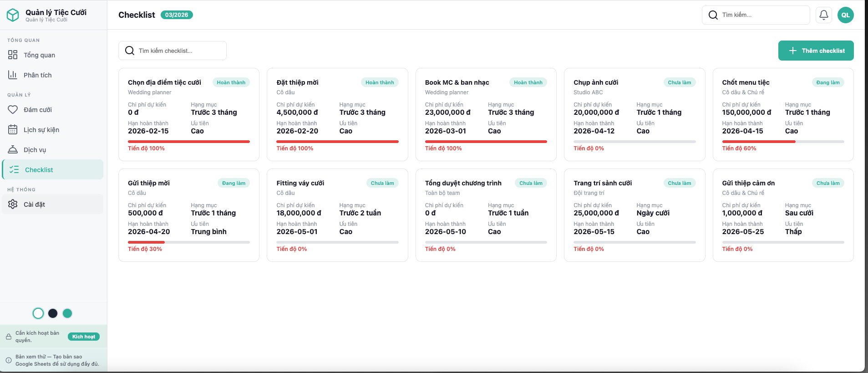Screen dimensions: 868x373
Task: Open the Chốt menu tiệc card
Action: pyautogui.click(x=782, y=114)
